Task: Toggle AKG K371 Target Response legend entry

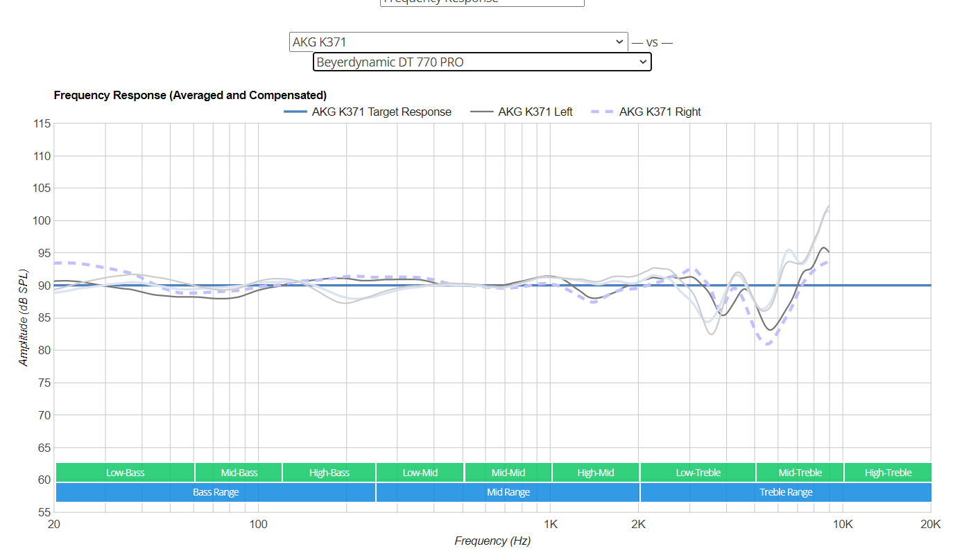Action: [368, 112]
